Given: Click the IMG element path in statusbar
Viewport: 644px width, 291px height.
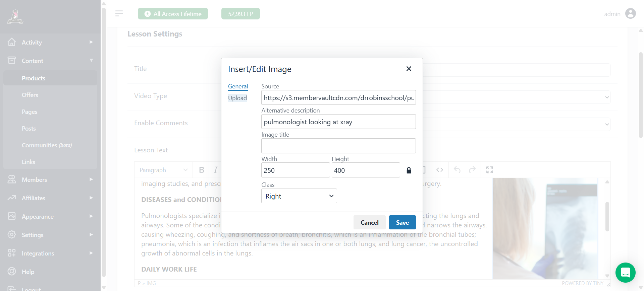Looking at the screenshot, I should pyautogui.click(x=151, y=283).
